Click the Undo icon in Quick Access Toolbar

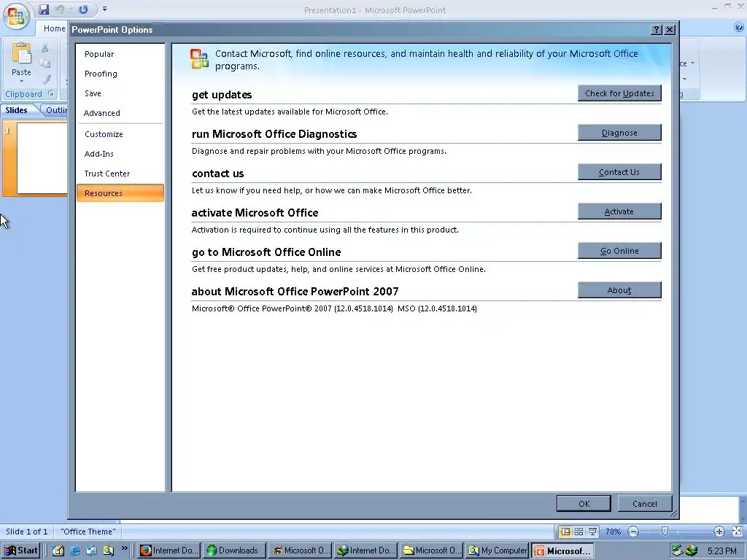(60, 9)
